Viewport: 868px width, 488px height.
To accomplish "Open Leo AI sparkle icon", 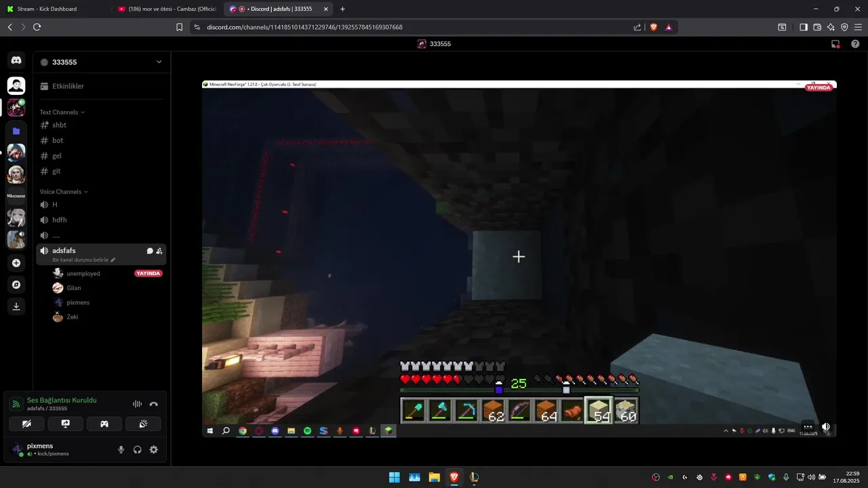I will [831, 27].
